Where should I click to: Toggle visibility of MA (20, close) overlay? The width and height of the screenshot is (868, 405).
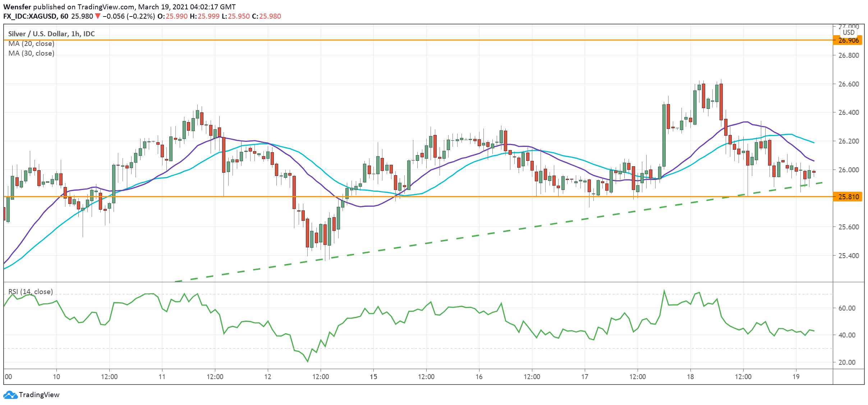pyautogui.click(x=31, y=43)
